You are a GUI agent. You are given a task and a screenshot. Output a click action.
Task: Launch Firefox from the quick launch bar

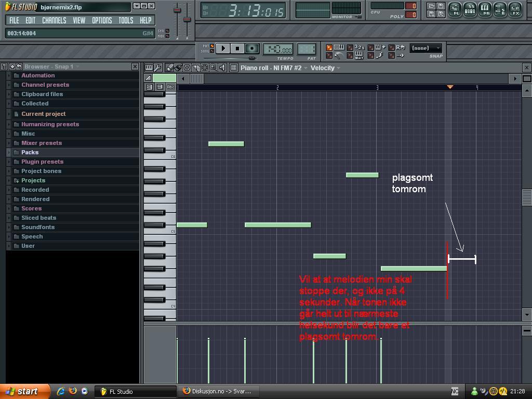pyautogui.click(x=73, y=391)
